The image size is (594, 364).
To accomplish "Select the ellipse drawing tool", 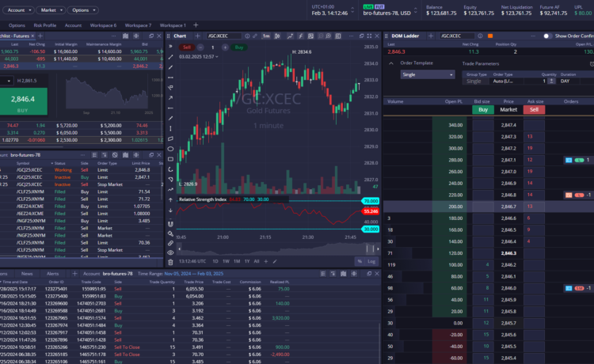I will (170, 149).
